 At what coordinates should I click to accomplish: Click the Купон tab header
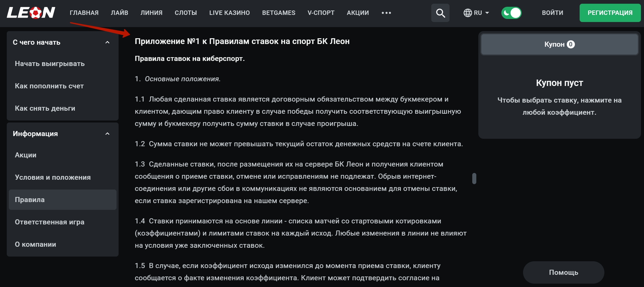(x=560, y=44)
